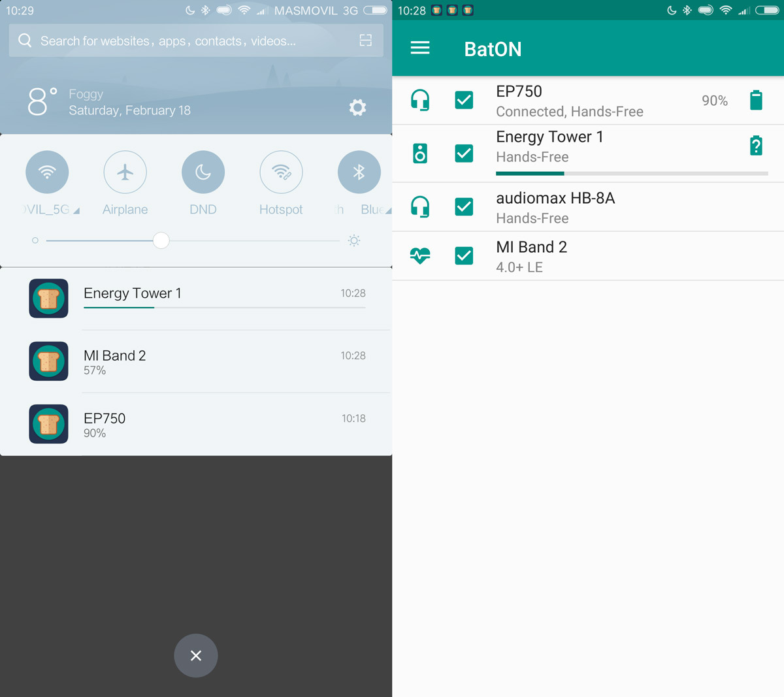Toggle Bluetooth quick setting

(359, 172)
